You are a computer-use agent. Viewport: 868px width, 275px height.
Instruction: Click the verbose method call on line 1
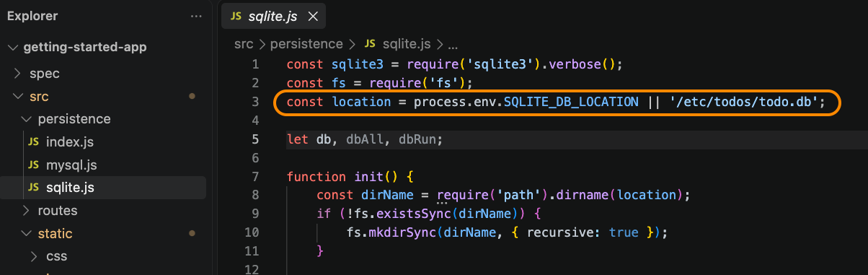(573, 64)
